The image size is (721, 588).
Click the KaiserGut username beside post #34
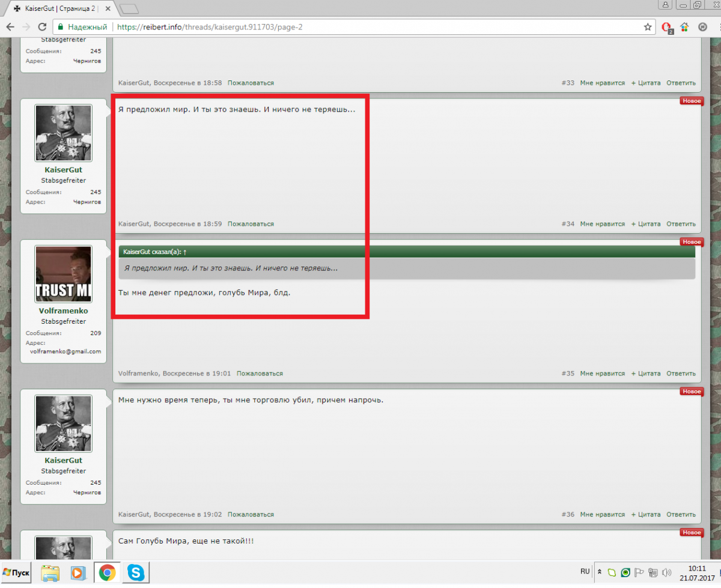pyautogui.click(x=63, y=170)
